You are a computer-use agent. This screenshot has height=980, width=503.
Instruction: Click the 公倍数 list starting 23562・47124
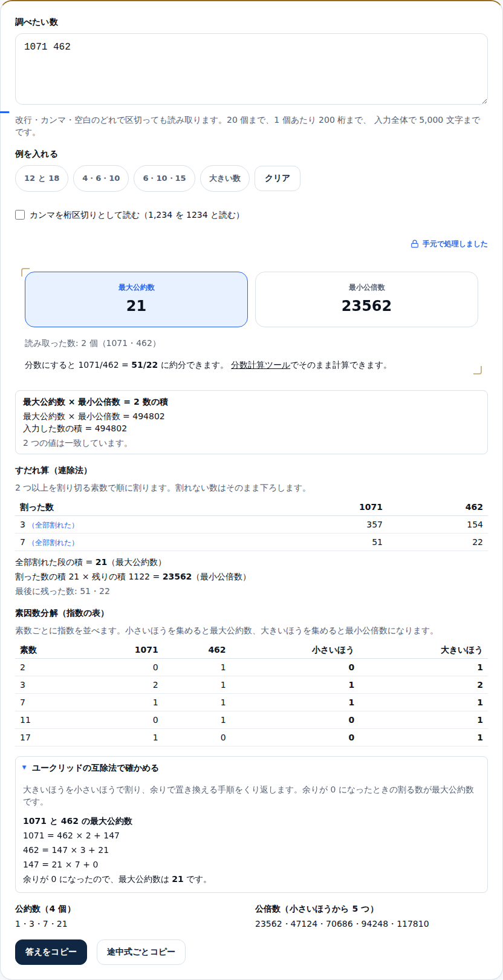click(x=342, y=924)
